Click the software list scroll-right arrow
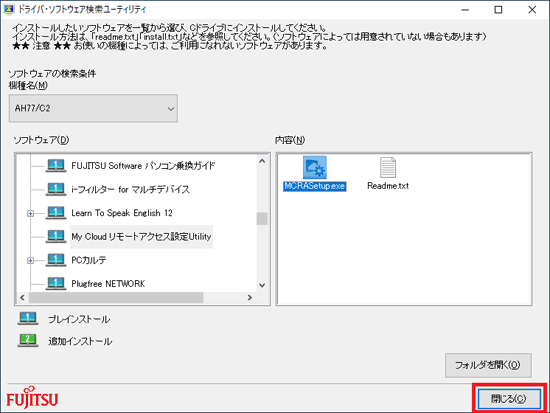 [250, 298]
